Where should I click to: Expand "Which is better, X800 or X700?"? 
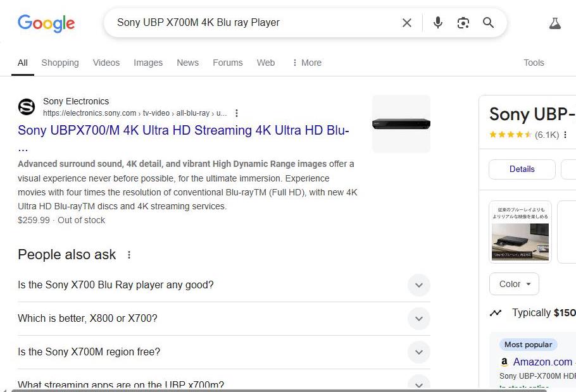point(223,319)
